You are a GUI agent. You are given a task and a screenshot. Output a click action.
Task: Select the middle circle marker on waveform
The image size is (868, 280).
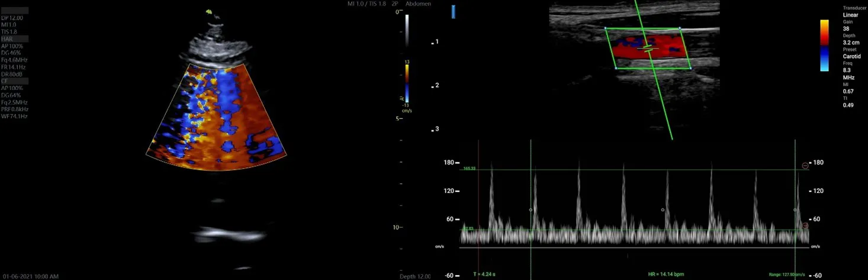(x=663, y=210)
